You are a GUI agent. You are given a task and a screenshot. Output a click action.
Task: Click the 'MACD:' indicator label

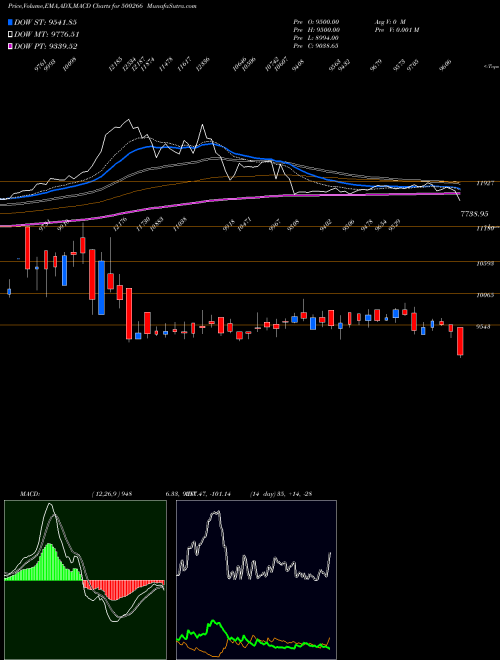pyautogui.click(x=30, y=494)
